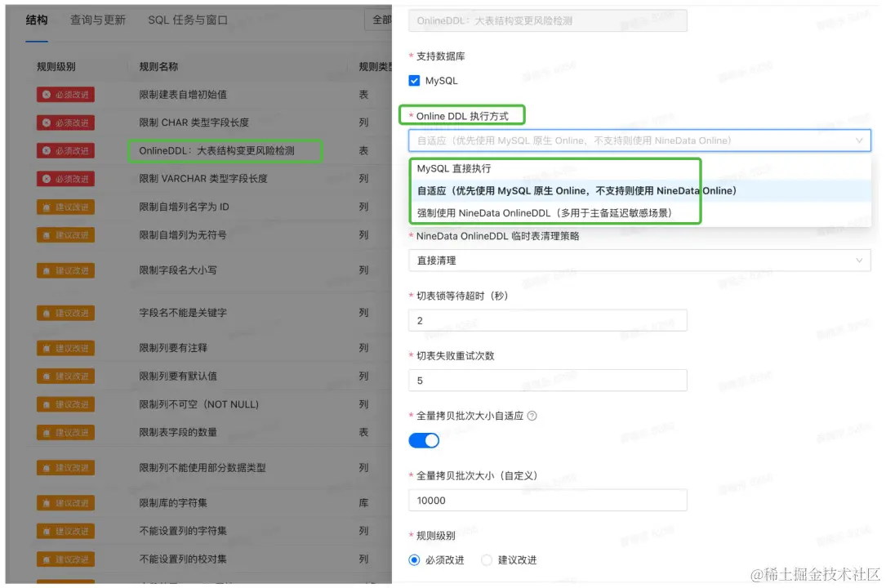
Task: Choose 强制使用 NineData OnlineDDL option
Action: pyautogui.click(x=639, y=213)
